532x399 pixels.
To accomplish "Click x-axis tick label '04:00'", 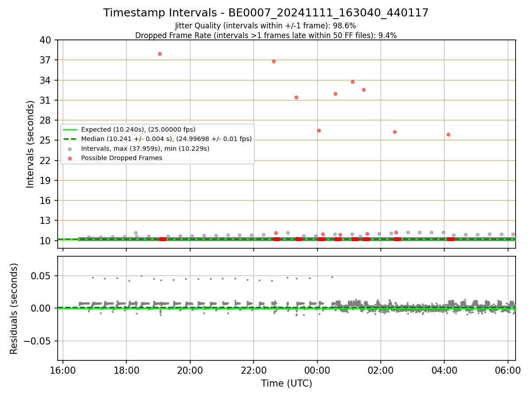I will point(444,370).
